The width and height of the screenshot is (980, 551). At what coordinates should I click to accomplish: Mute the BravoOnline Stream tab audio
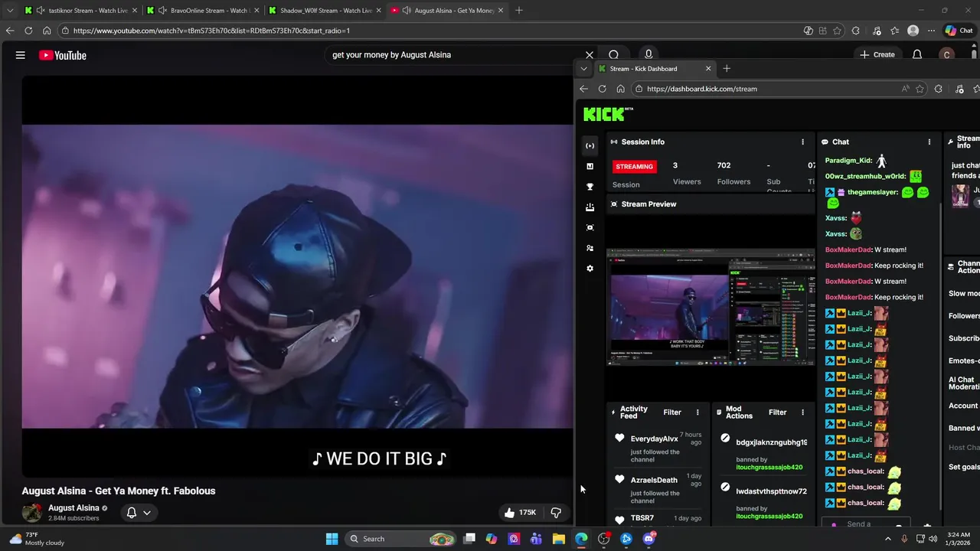coord(162,11)
